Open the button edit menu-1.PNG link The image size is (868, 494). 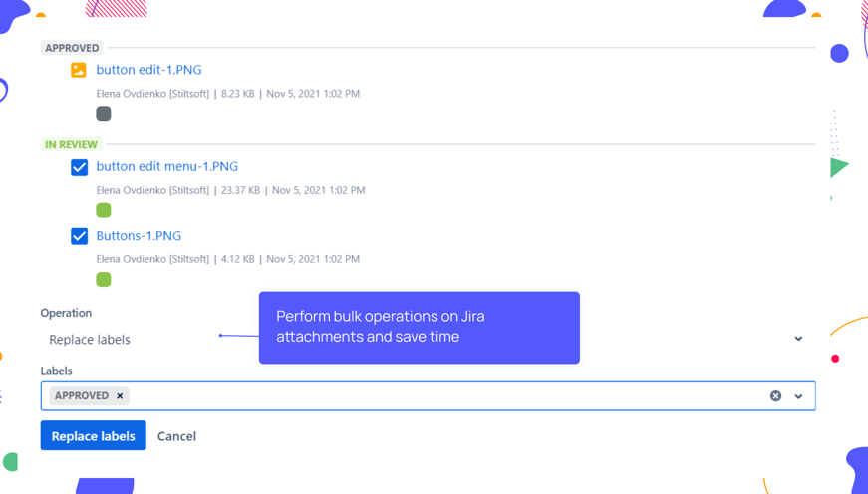166,166
